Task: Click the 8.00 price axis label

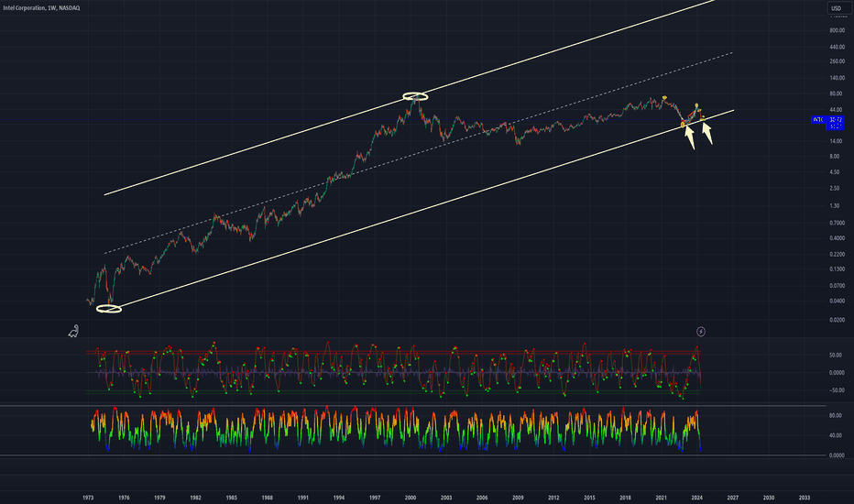Action: click(x=835, y=157)
